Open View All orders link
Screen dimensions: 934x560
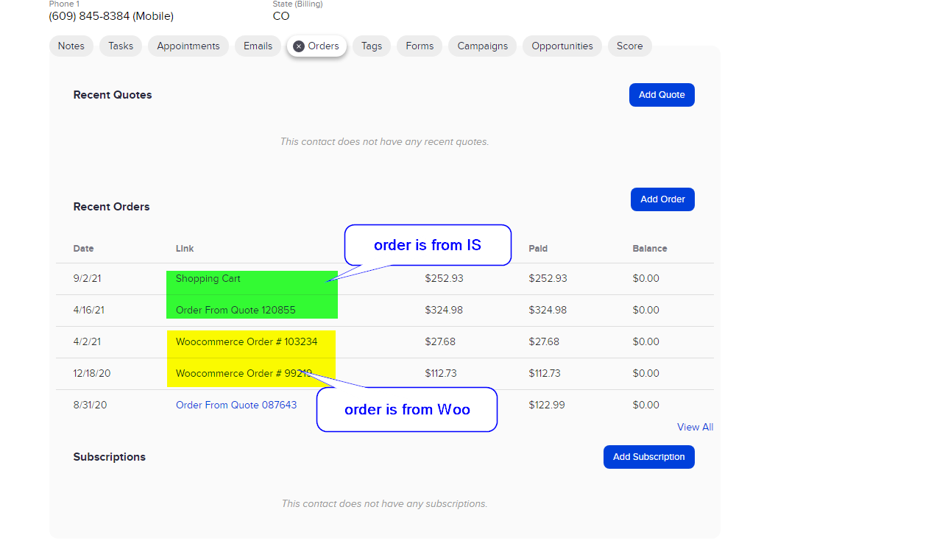click(696, 427)
